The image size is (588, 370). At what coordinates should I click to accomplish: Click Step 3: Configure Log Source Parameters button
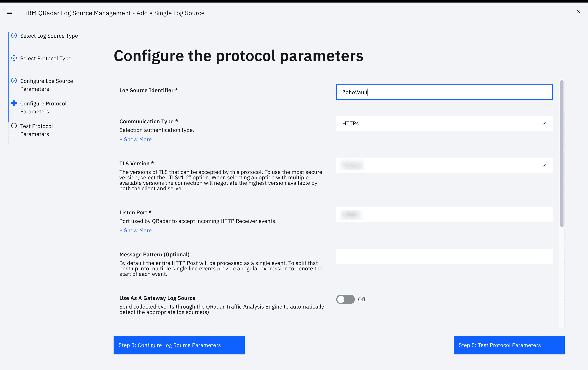pyautogui.click(x=179, y=345)
